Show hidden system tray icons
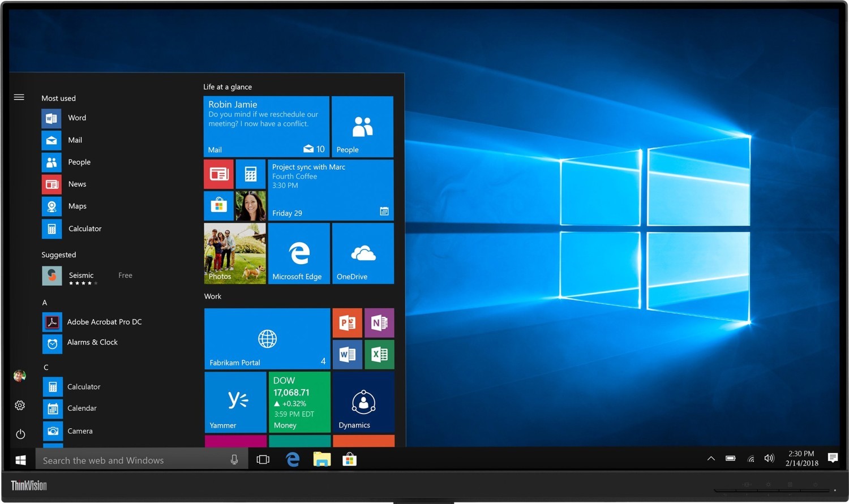This screenshot has width=849, height=504. pyautogui.click(x=711, y=459)
